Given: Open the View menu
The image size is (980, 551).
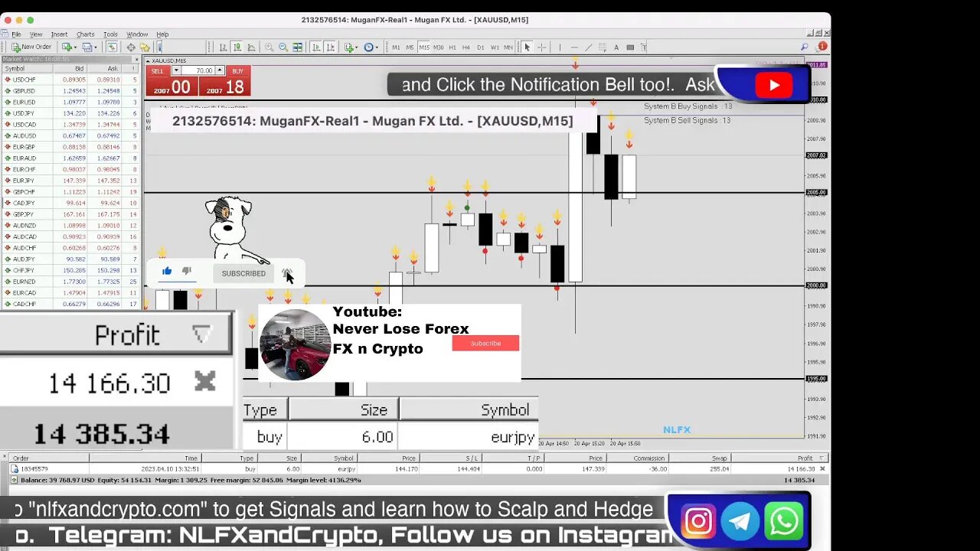Looking at the screenshot, I should coord(36,34).
